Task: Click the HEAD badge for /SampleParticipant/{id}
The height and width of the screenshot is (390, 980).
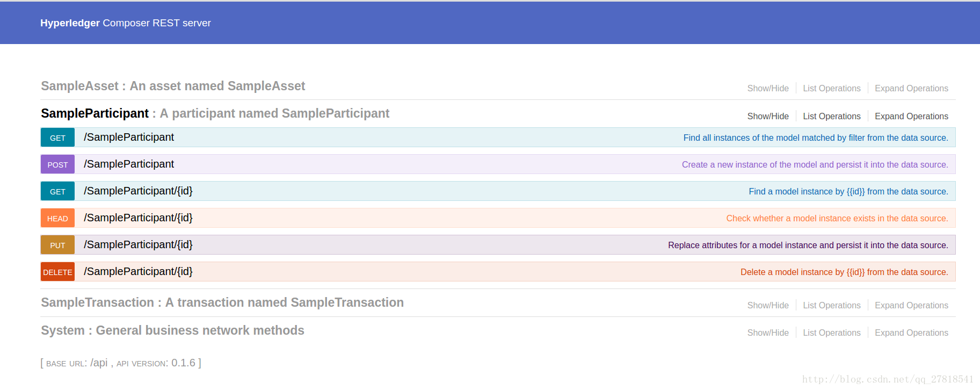Action: click(57, 219)
